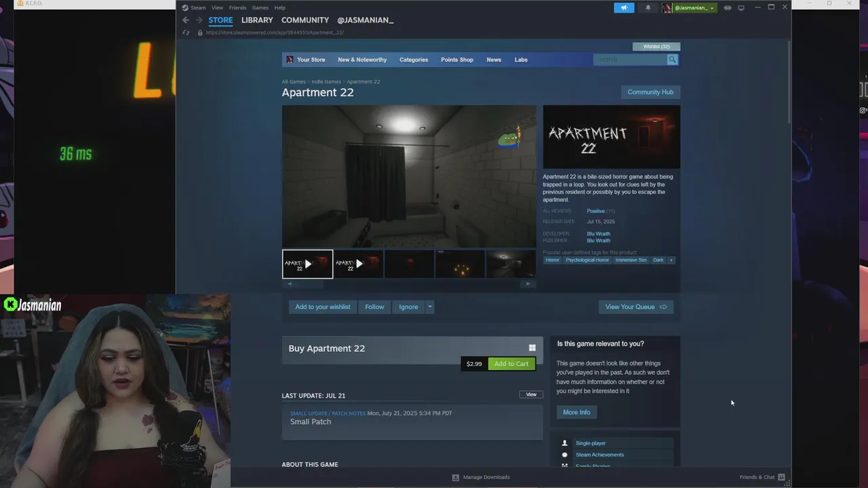Click the Blu Wraith publisher link
868x488 pixels.
598,241
